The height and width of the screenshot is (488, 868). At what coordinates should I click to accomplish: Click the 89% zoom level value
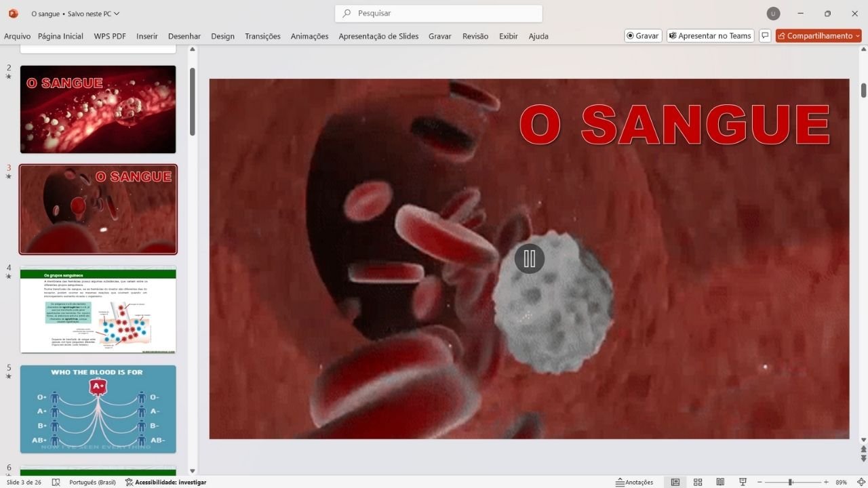pyautogui.click(x=841, y=482)
